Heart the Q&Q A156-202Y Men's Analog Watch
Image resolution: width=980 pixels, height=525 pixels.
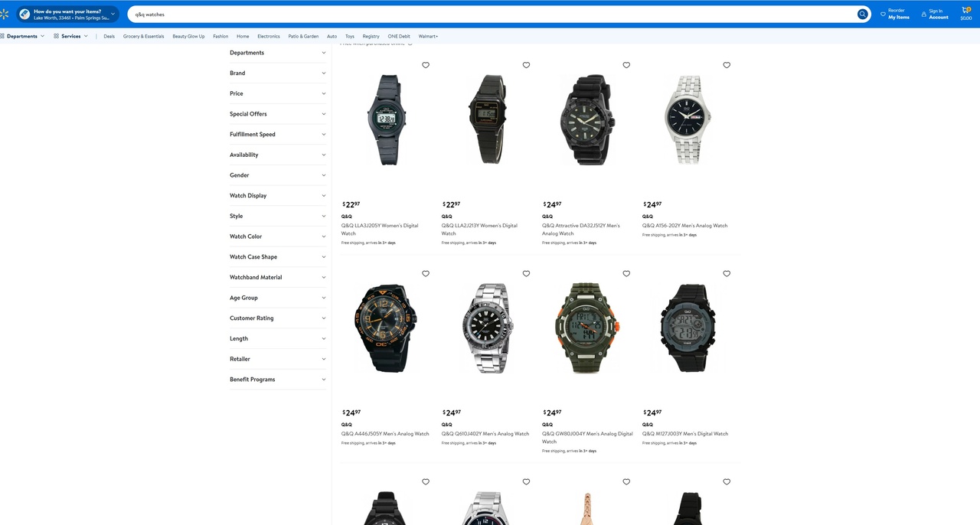click(727, 65)
